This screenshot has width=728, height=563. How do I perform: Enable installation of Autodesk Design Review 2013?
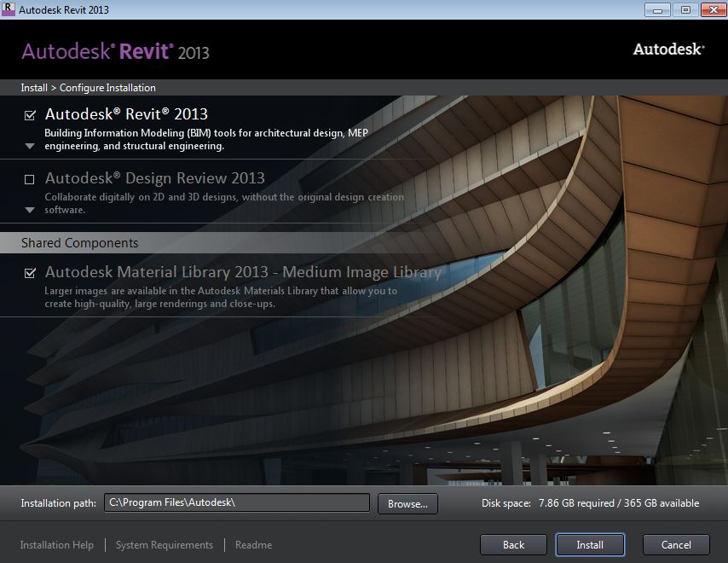30,177
